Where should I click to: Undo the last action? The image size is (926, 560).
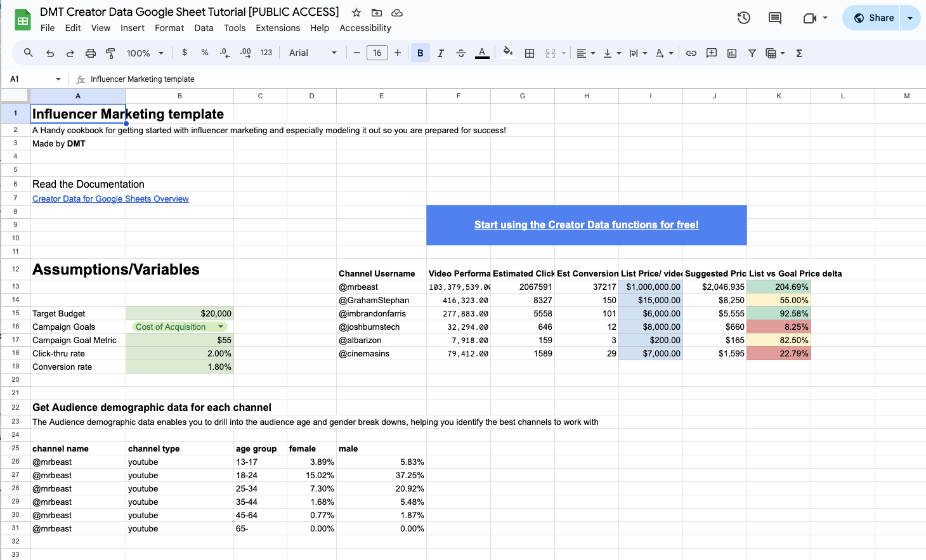tap(50, 53)
